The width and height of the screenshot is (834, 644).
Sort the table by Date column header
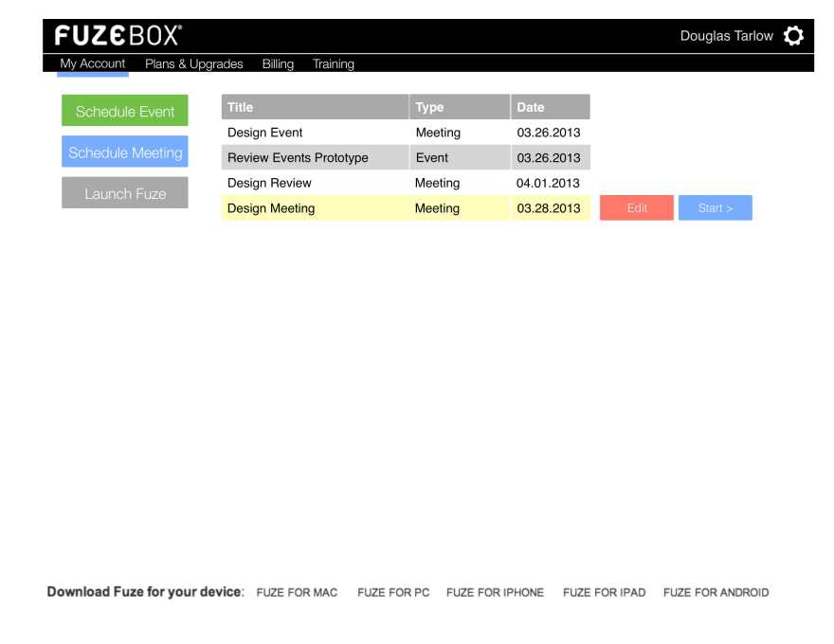pyautogui.click(x=550, y=107)
